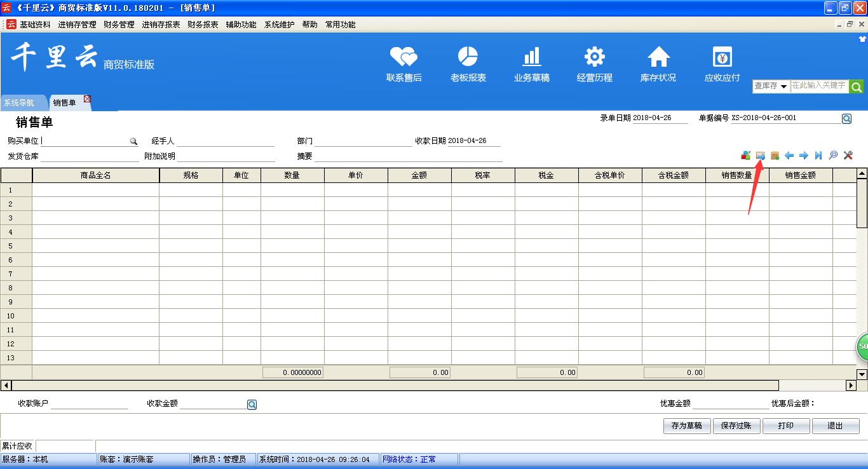Image resolution: width=868 pixels, height=469 pixels.
Task: Click the blue left arrow previous-record icon
Action: click(x=789, y=156)
